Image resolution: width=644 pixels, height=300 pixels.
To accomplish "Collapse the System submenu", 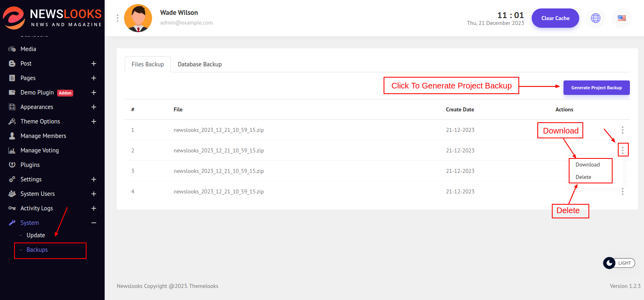I will (94, 223).
